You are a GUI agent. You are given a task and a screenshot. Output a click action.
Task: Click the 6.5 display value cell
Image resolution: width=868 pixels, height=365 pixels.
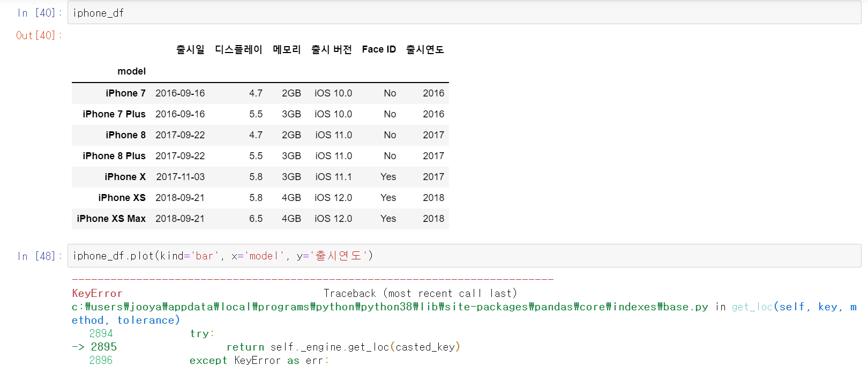coord(256,219)
